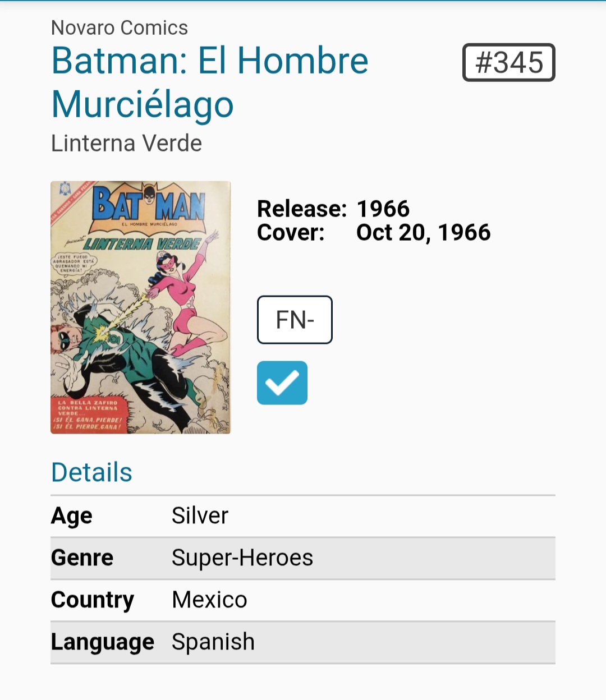Toggle the blue checkmark collected checkbox
Viewport: 606px width, 700px height.
pyautogui.click(x=282, y=383)
